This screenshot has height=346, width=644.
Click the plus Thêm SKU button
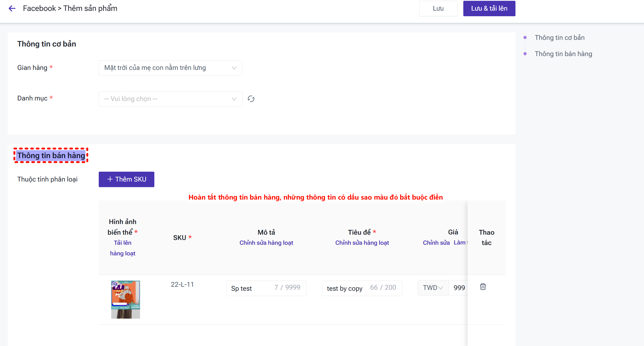click(x=126, y=179)
